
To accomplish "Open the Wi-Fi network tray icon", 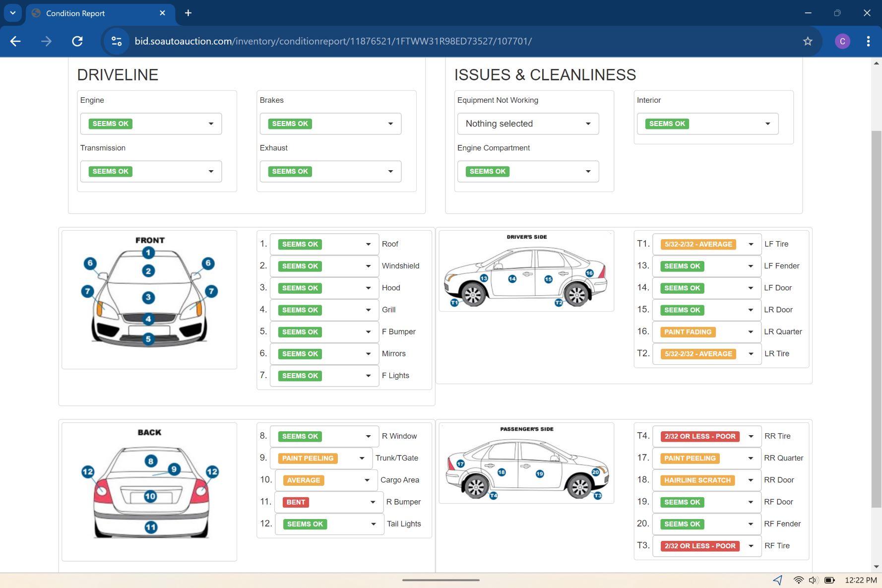I will (798, 580).
